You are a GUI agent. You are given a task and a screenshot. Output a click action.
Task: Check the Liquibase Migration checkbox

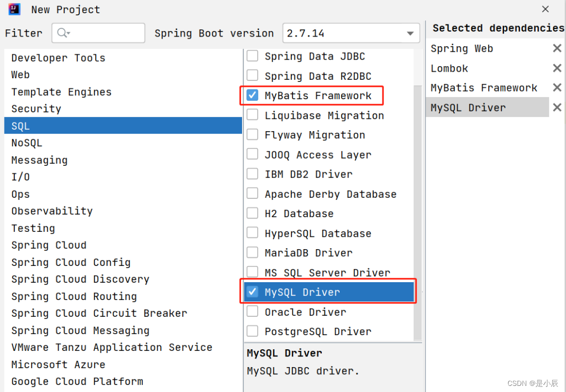coord(252,115)
